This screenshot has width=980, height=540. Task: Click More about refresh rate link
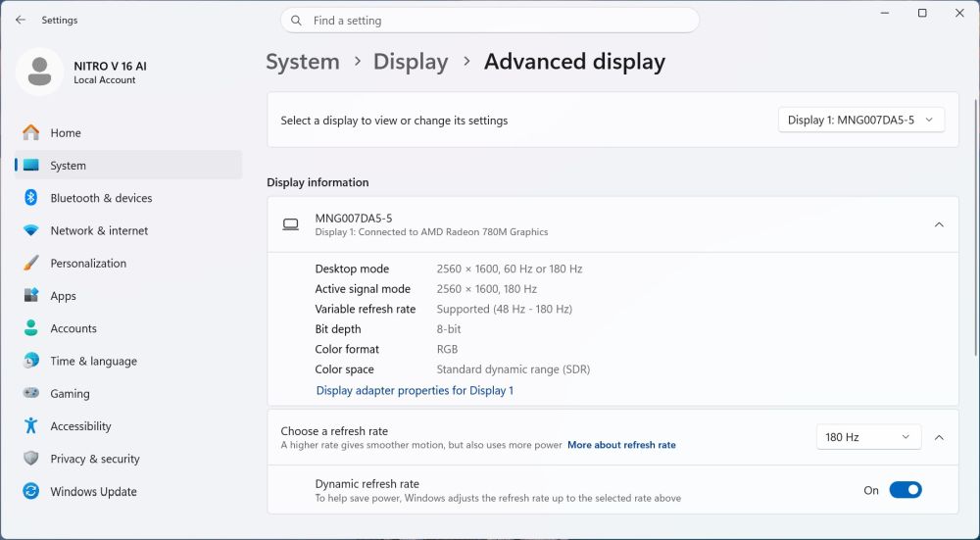click(x=621, y=445)
